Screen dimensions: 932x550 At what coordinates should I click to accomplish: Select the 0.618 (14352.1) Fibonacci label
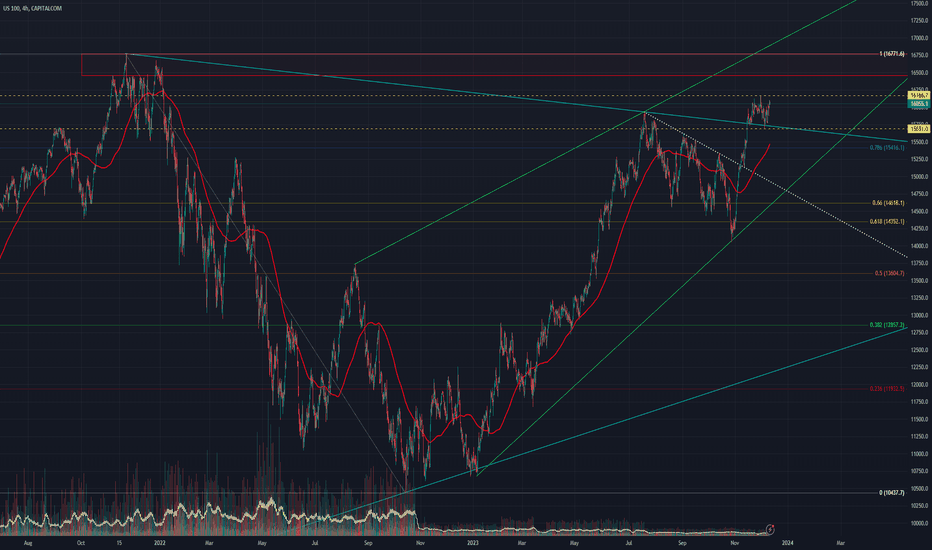click(x=887, y=222)
